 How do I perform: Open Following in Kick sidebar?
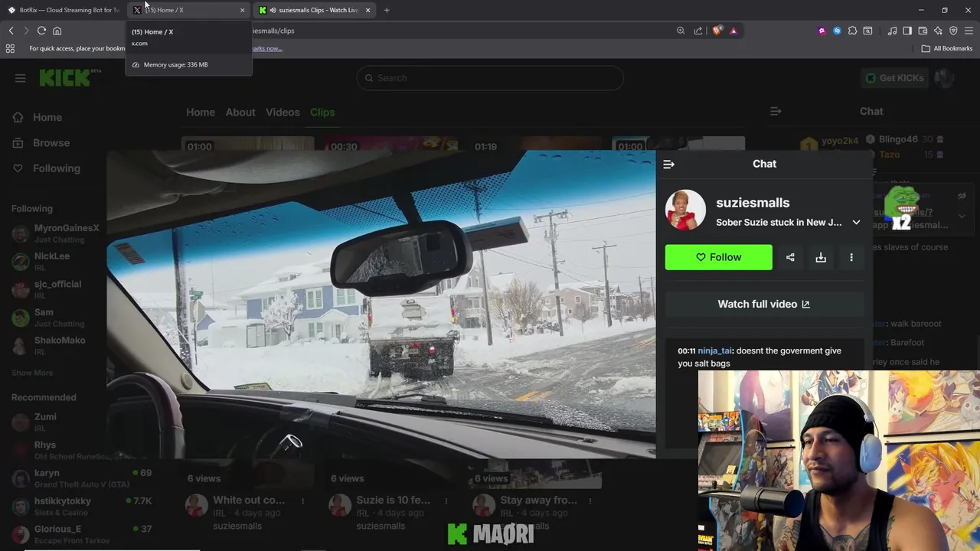click(x=56, y=168)
